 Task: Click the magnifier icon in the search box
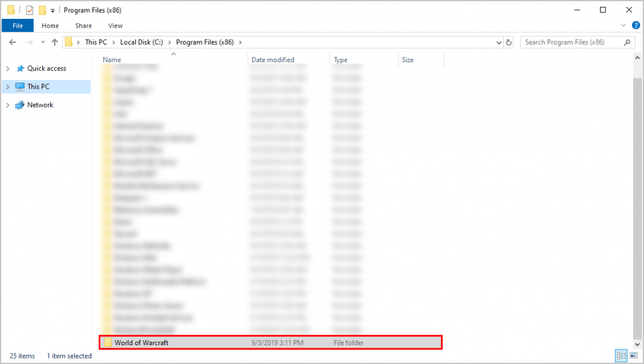pos(627,42)
